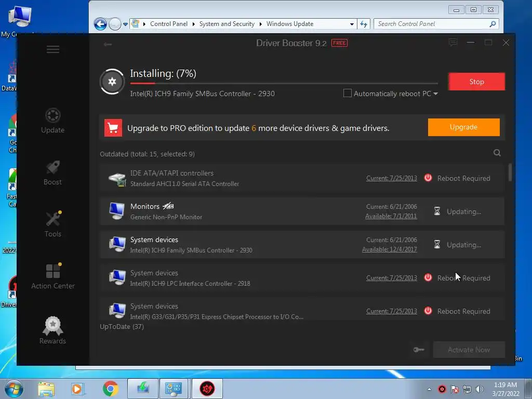Click the Action Center flag tray icon
This screenshot has height=399, width=532.
click(455, 389)
